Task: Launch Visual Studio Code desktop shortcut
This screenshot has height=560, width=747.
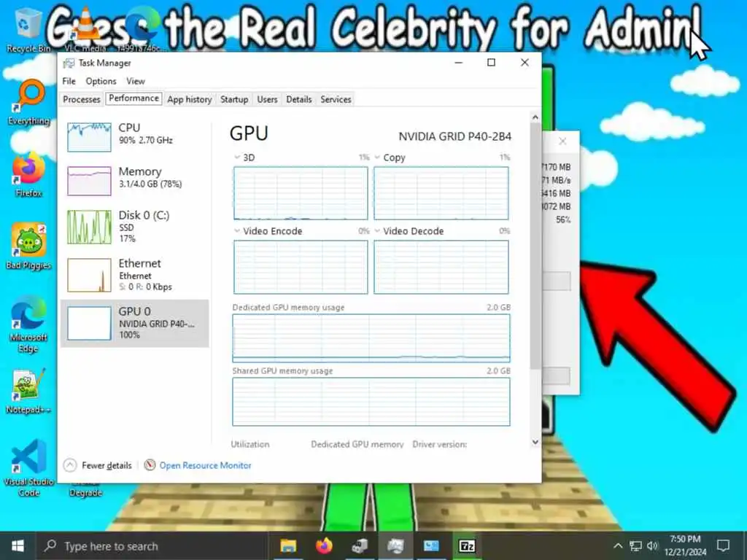Action: tap(28, 467)
